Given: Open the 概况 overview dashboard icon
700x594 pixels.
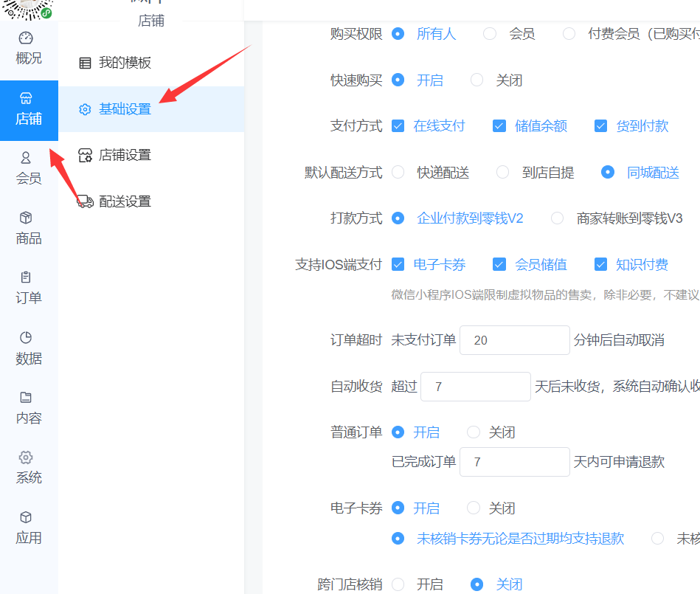Looking at the screenshot, I should [x=27, y=38].
